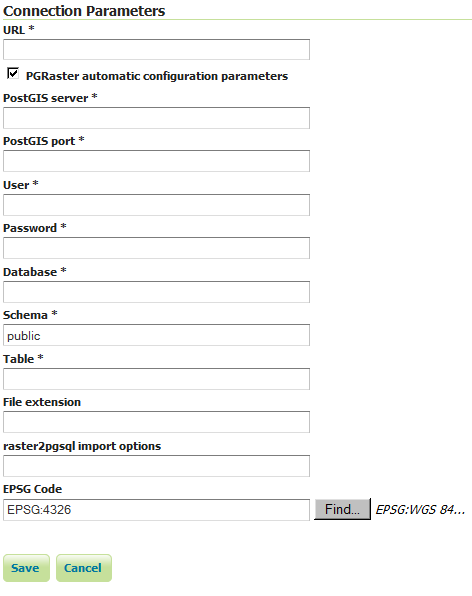472x596 pixels.
Task: Click the Table input field
Action: [157, 379]
